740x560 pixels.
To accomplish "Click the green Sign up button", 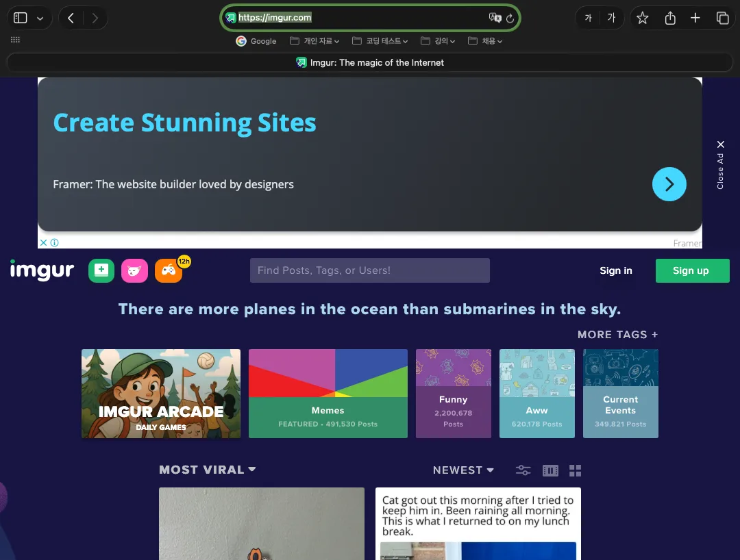I will point(692,270).
